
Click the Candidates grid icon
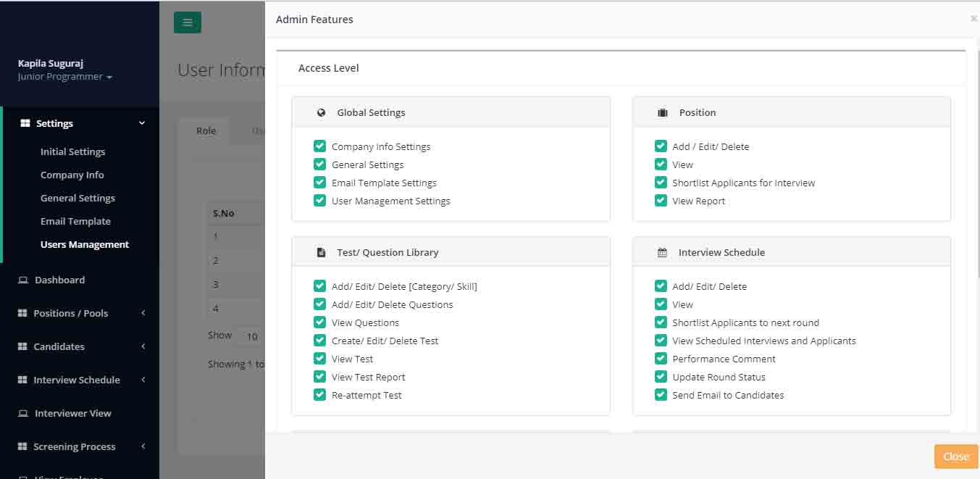pos(22,347)
